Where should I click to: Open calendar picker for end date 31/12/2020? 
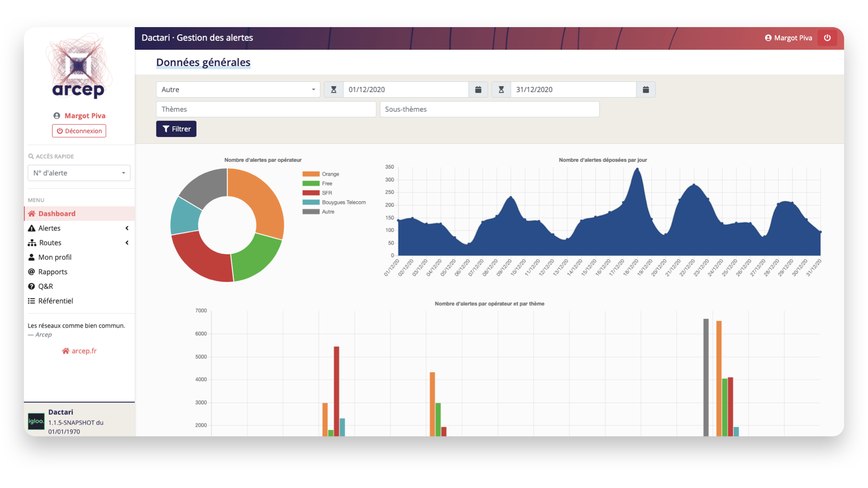646,89
